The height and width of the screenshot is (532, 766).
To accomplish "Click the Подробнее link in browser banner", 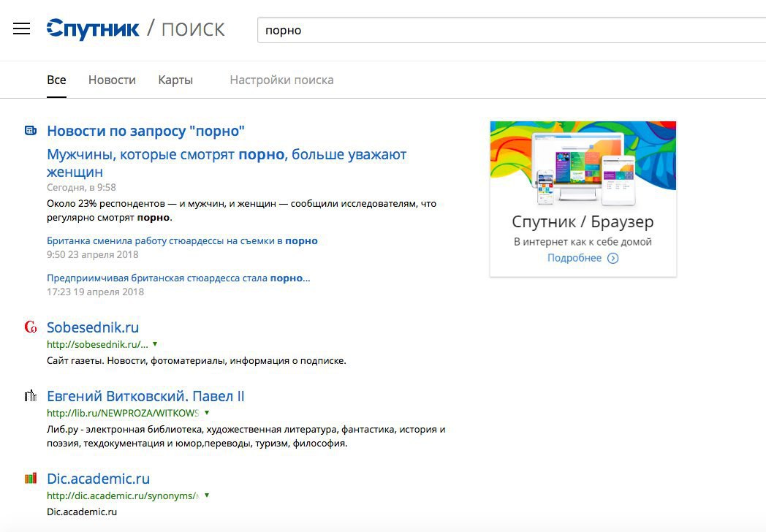I will (x=574, y=258).
